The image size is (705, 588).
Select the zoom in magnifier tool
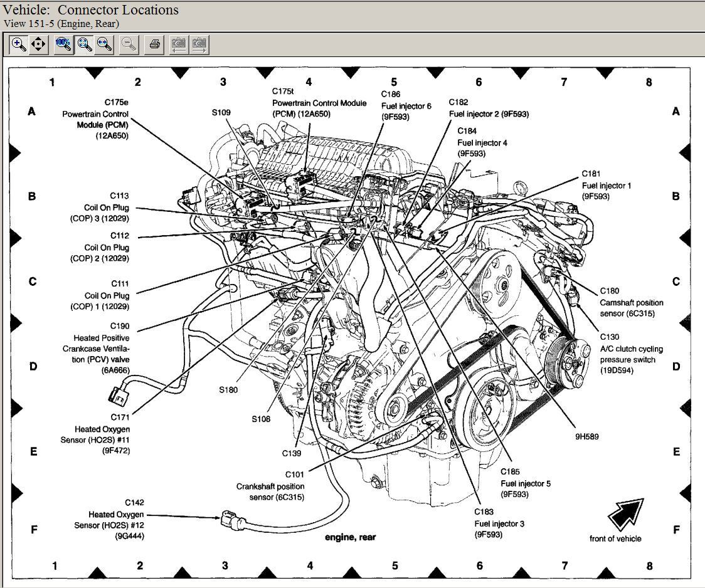(19, 45)
